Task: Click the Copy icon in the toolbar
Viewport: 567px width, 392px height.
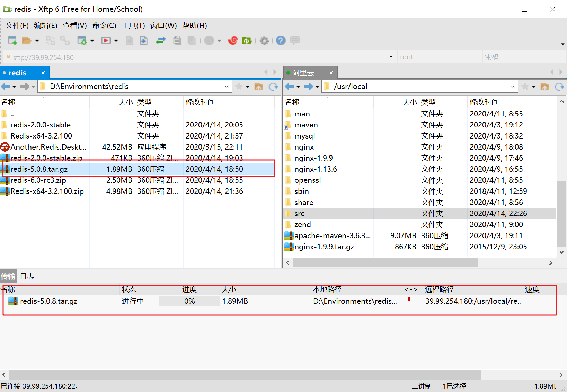Action: [x=177, y=41]
